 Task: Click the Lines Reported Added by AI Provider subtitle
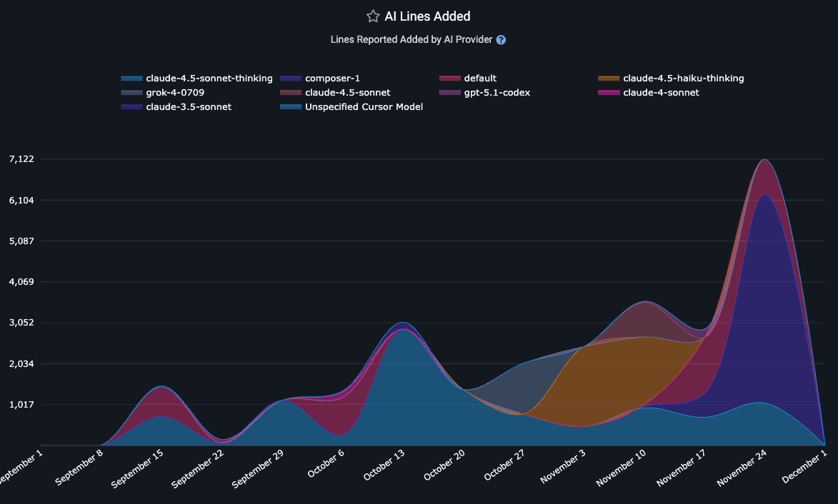[x=411, y=40]
